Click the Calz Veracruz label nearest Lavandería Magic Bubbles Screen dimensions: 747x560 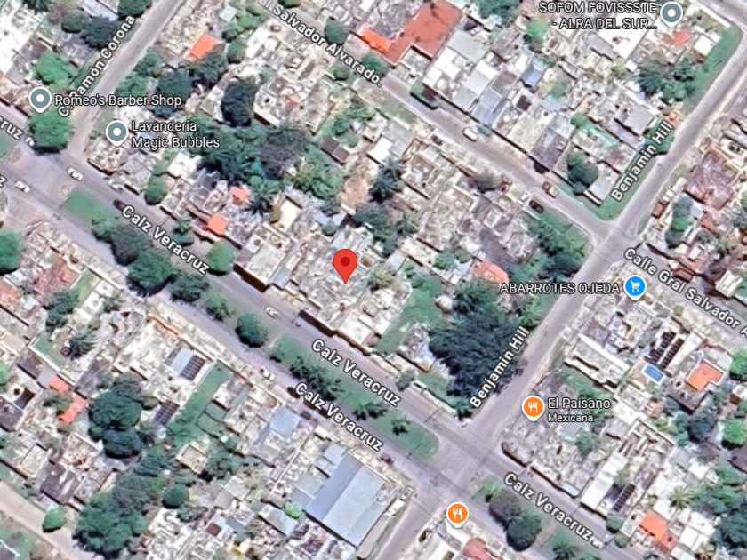(165, 239)
